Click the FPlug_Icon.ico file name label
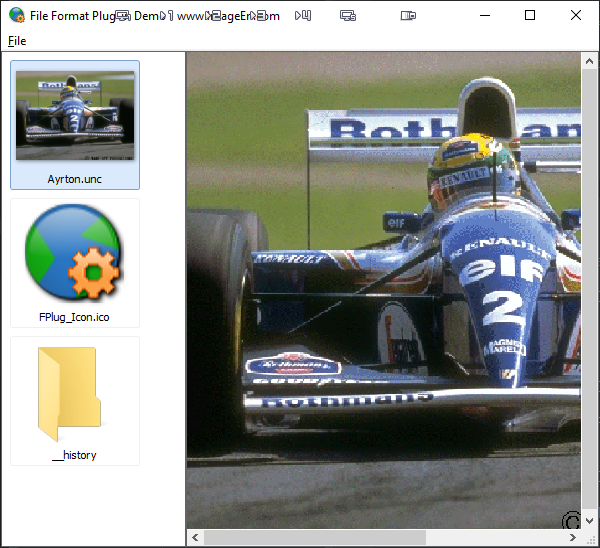The image size is (600, 548). (x=74, y=317)
